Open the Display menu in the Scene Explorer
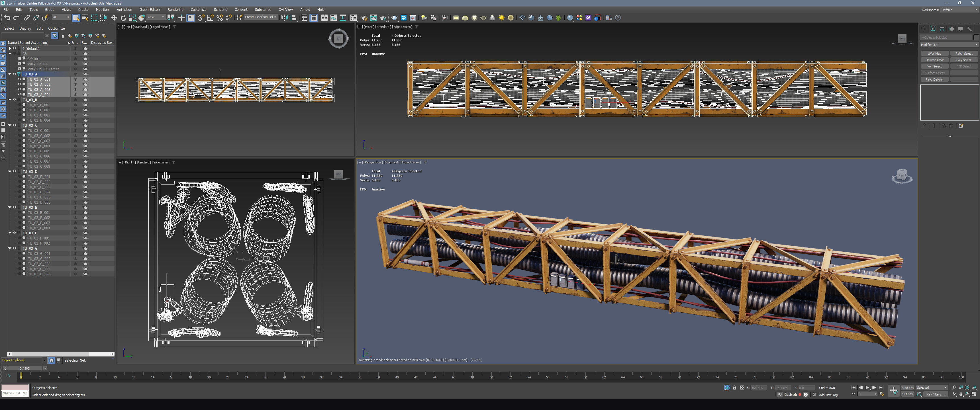Viewport: 980px width, 410px height. click(25, 28)
